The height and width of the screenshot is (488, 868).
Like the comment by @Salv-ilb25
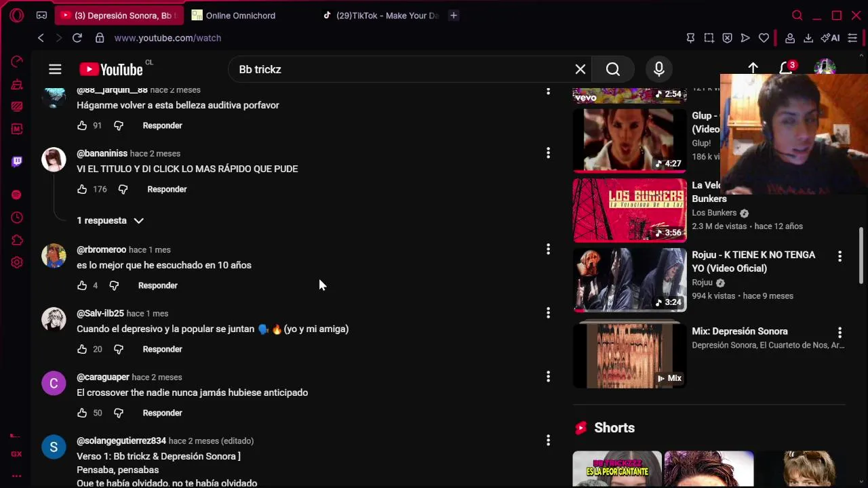pos(82,349)
